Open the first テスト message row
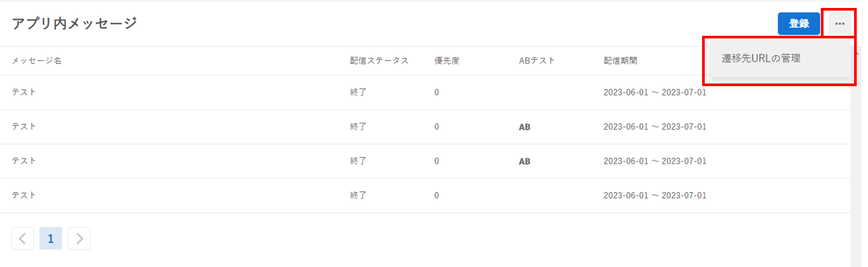Viewport: 868px width, 267px height. [x=425, y=92]
